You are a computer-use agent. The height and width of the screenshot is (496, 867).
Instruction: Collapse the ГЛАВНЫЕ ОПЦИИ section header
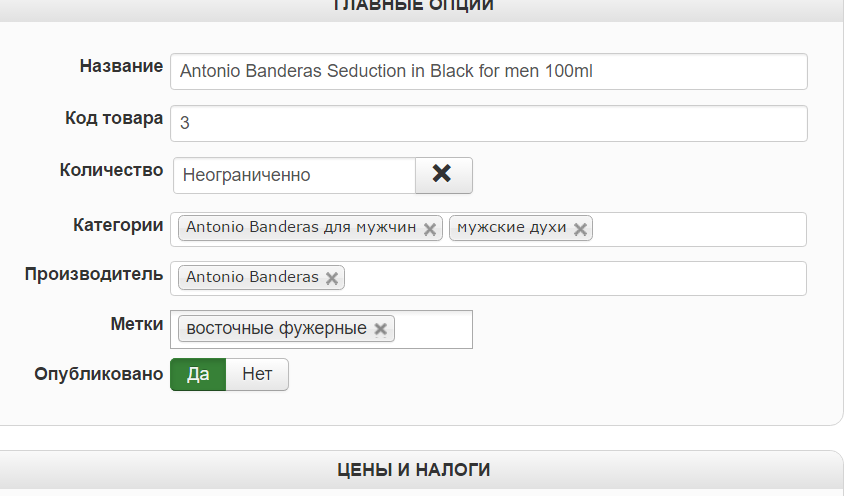[412, 6]
